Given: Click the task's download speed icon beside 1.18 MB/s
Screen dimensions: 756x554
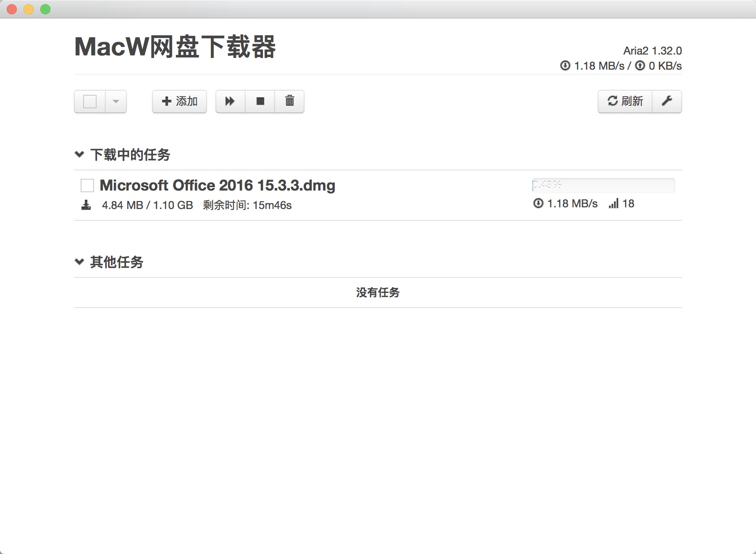Looking at the screenshot, I should 538,204.
